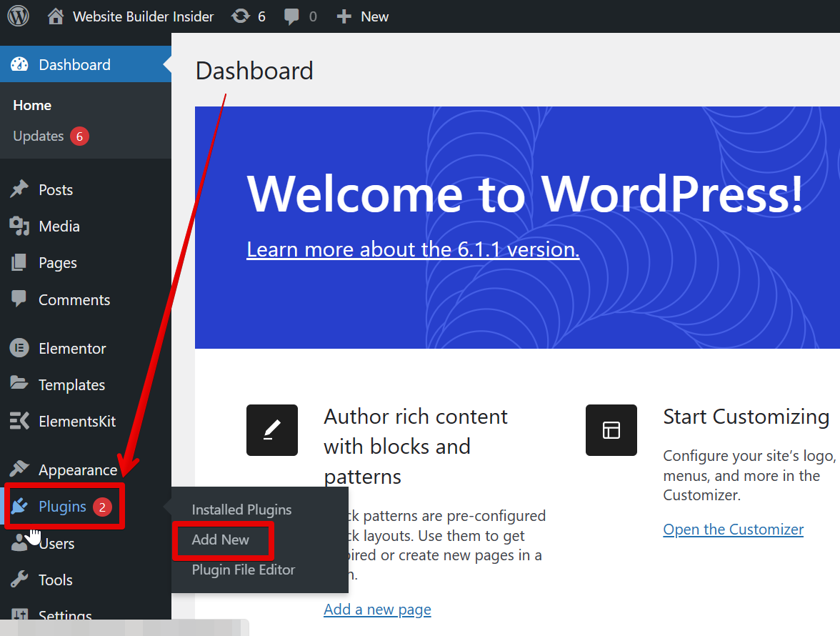Choose Plugin File Editor in the submenu
Image resolution: width=840 pixels, height=636 pixels.
tap(243, 570)
